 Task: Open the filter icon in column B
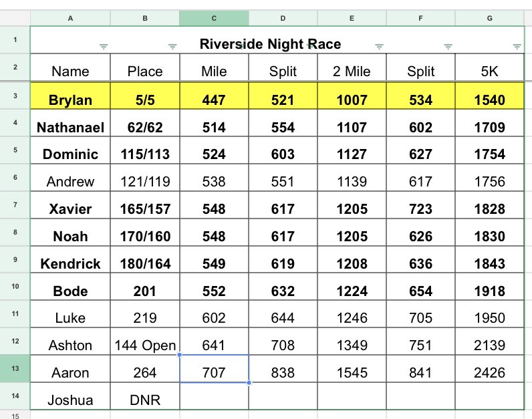point(172,47)
